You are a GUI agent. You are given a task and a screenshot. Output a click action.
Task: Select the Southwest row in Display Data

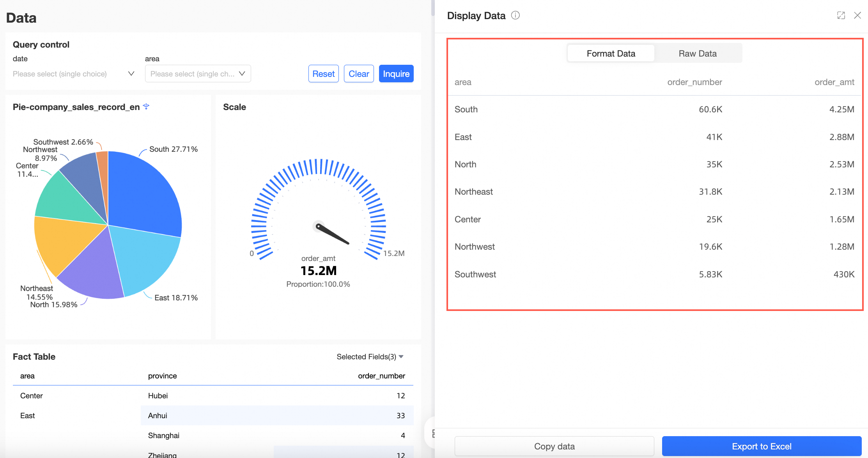coord(654,274)
